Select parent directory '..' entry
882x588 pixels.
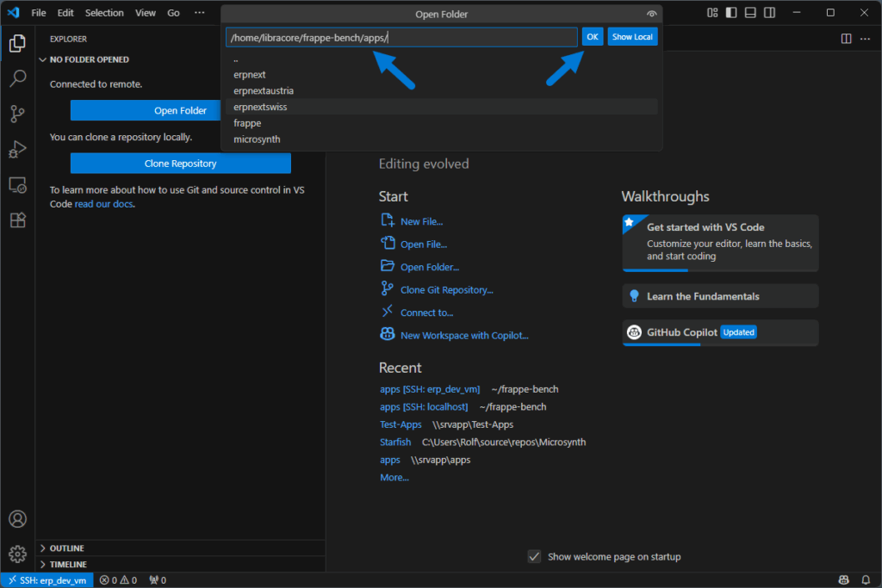point(442,59)
